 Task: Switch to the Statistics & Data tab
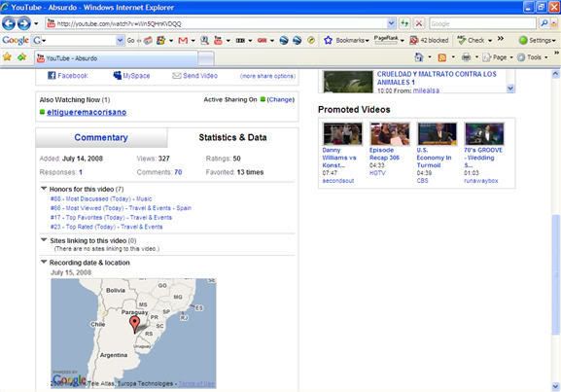tap(232, 137)
